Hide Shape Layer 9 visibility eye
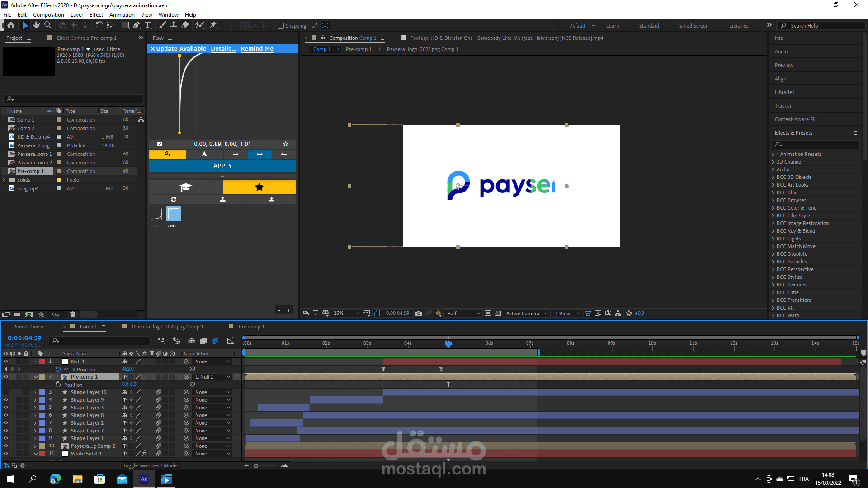 click(6, 400)
